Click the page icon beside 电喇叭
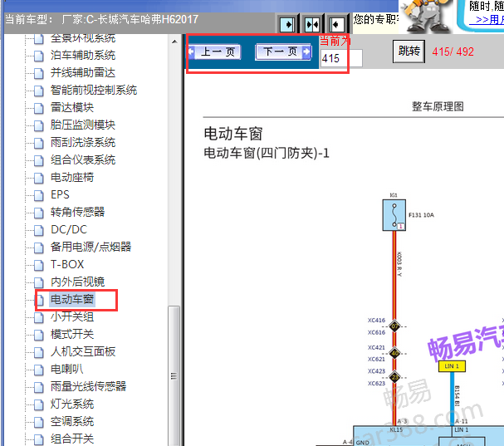Screen dimensions: 504x446 point(39,370)
